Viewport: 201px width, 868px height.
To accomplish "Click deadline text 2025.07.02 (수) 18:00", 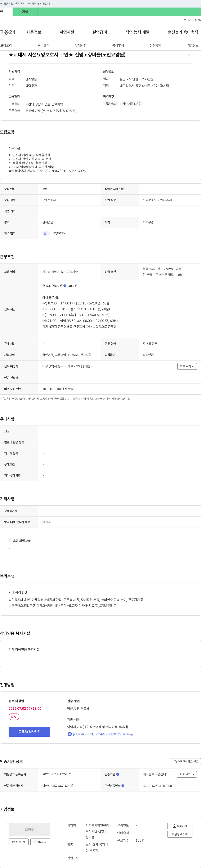I will click(x=25, y=709).
